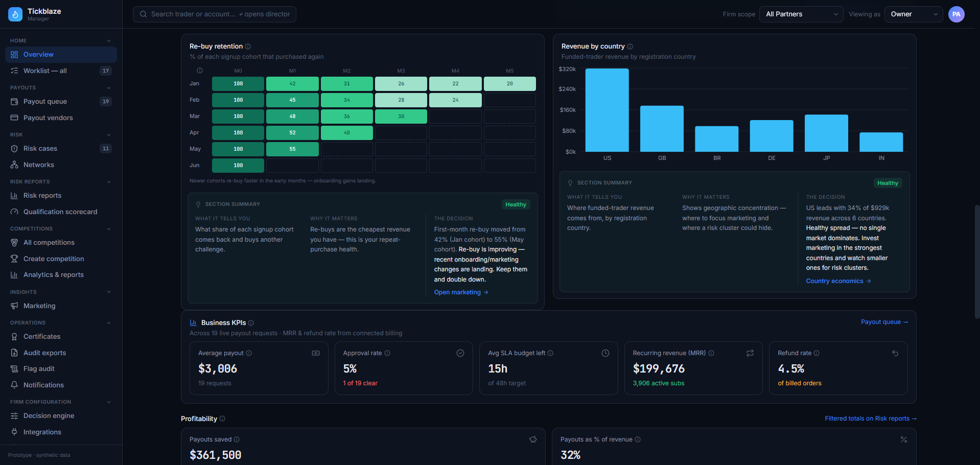Follow the Country economics link

pyautogui.click(x=838, y=281)
